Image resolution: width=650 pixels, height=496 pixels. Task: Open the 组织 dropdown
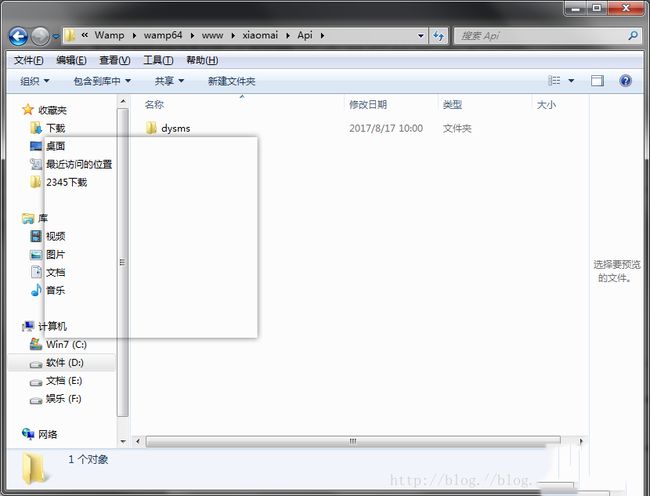pyautogui.click(x=35, y=81)
